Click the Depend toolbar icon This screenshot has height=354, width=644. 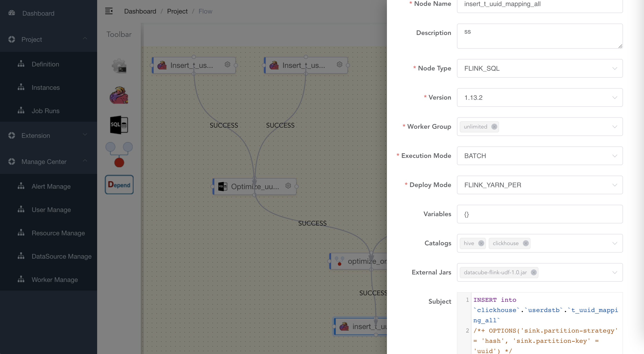119,185
